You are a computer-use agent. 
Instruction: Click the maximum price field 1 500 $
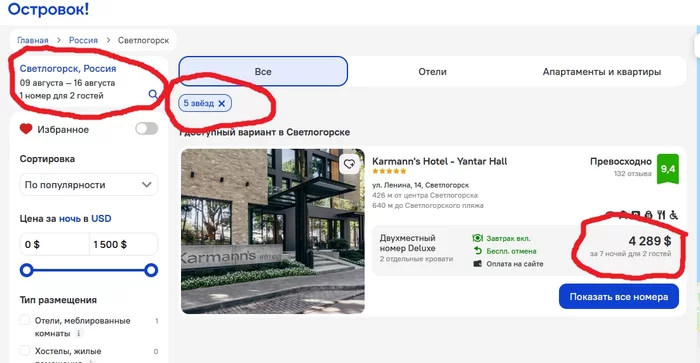123,244
